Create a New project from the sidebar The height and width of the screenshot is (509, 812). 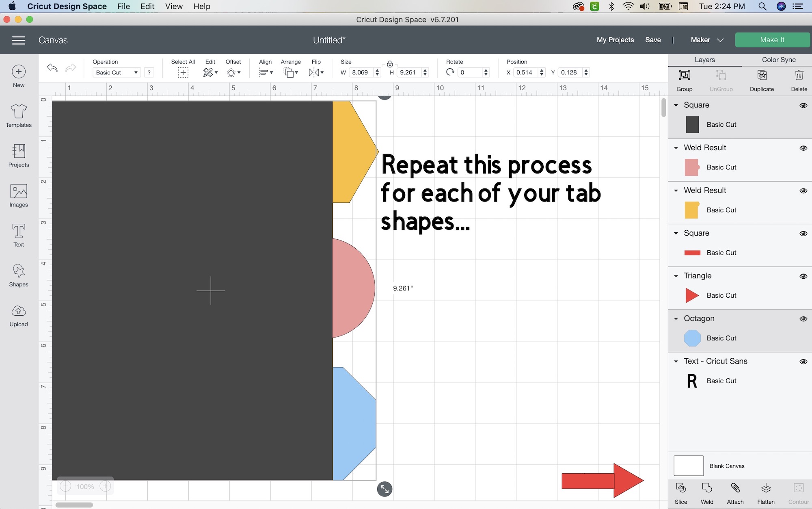(19, 76)
